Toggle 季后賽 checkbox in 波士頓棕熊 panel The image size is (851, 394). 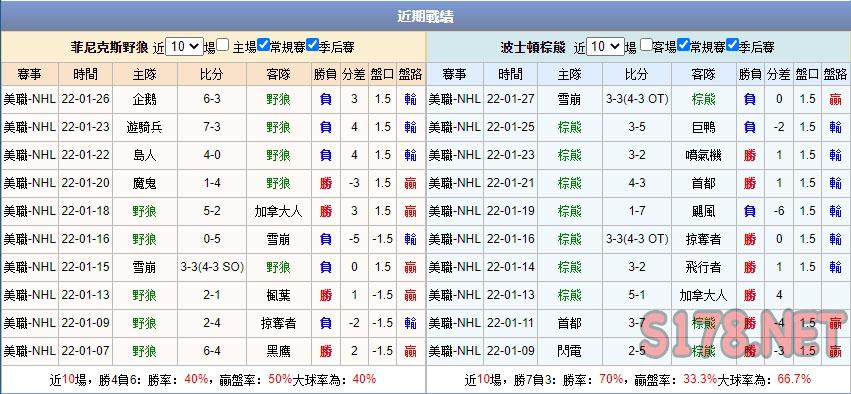pos(732,45)
